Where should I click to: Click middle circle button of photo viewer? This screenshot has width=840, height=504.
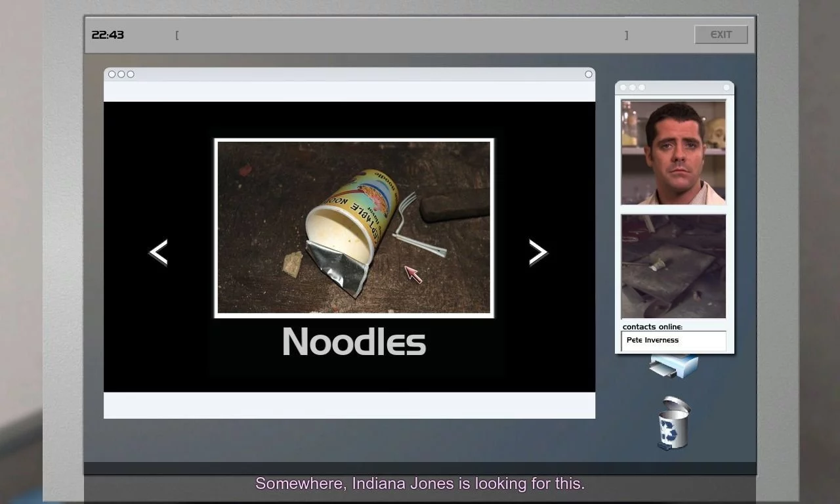(x=121, y=74)
